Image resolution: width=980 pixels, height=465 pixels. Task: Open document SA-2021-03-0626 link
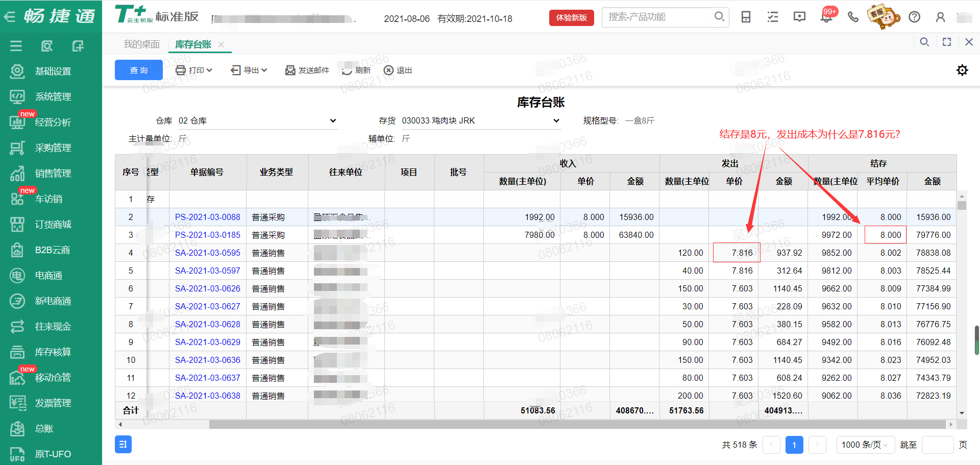pos(207,288)
